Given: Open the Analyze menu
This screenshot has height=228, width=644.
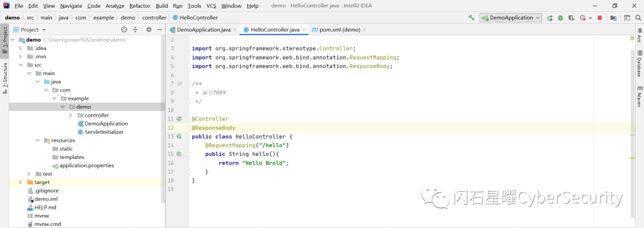Looking at the screenshot, I should (114, 6).
